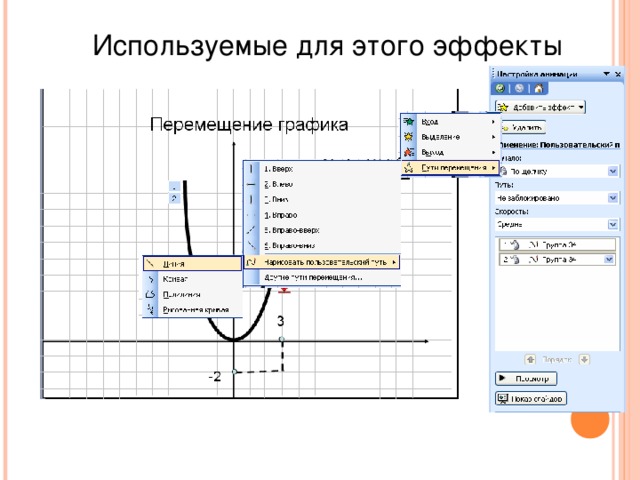This screenshot has width=640, height=480.
Task: Select the Линия custom path option
Action: pos(192,264)
